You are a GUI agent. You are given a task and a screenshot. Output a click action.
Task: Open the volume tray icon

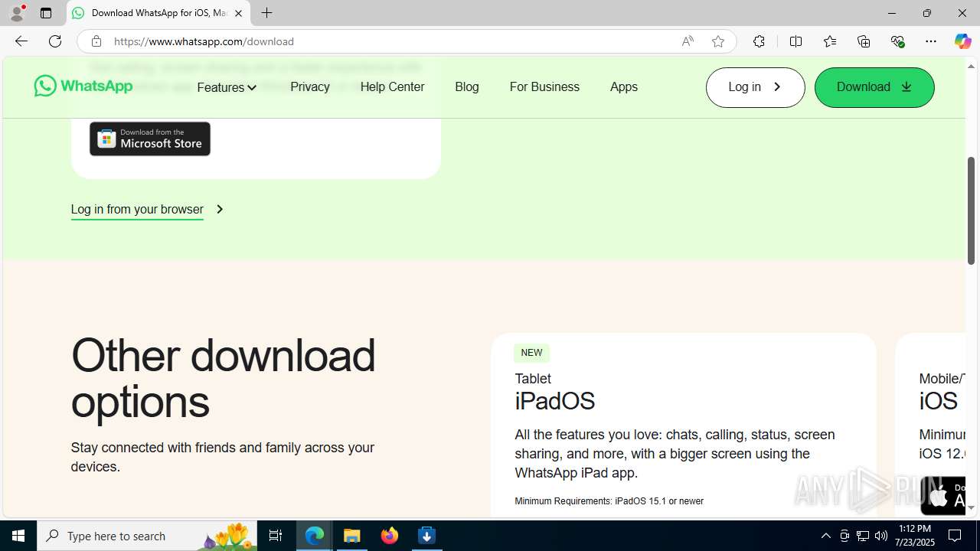[x=881, y=536]
